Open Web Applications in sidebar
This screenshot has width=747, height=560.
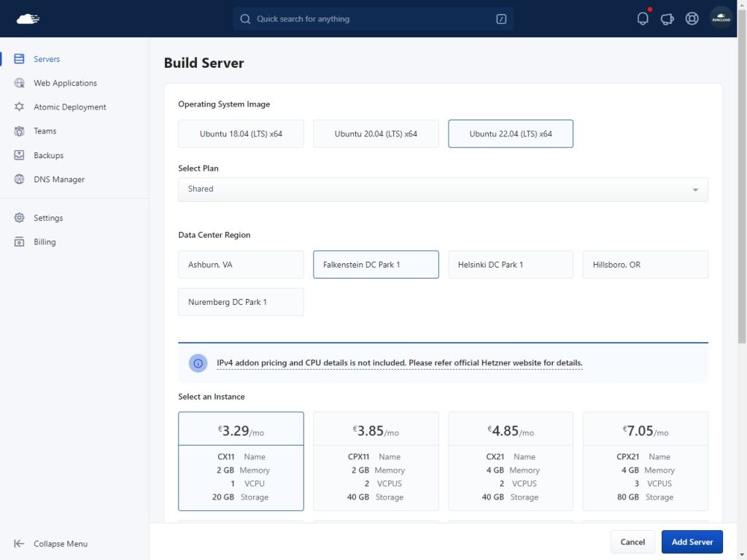[65, 83]
